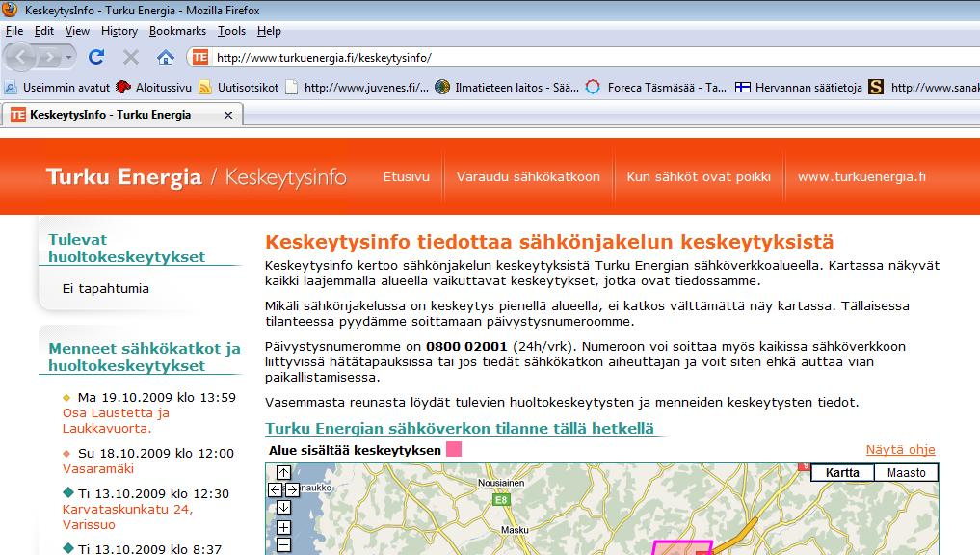
Task: Open outage Osa Laustetta ja Laukkavuorta
Action: [x=116, y=421]
